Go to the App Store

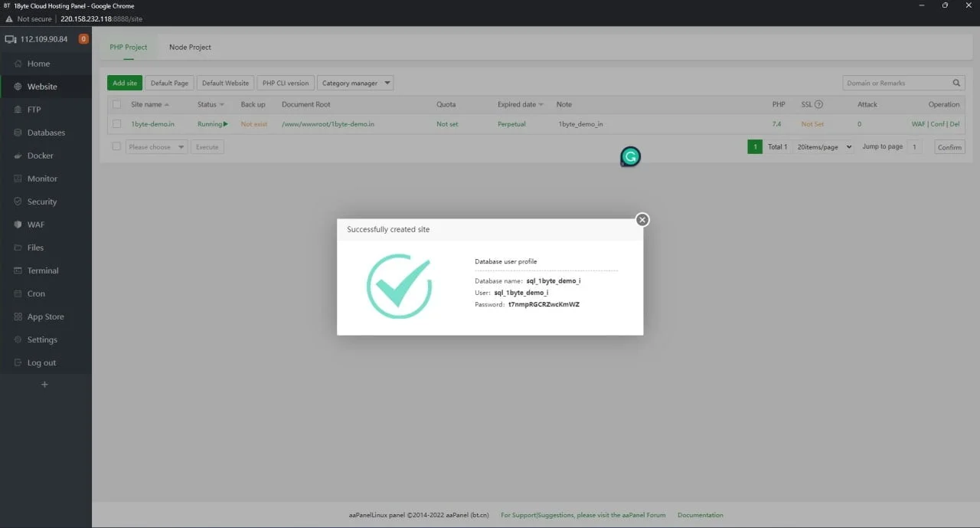coord(44,316)
